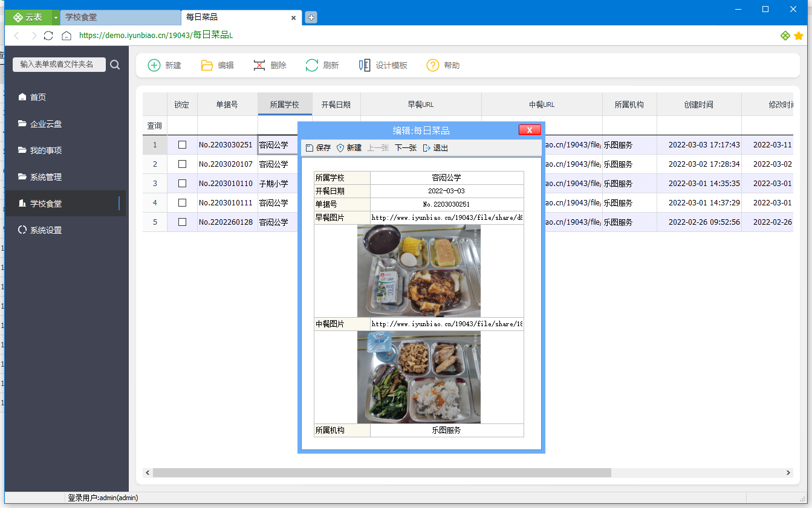Close the 编辑:每日菜品 dialog with red X
The height and width of the screenshot is (508, 812).
[530, 130]
